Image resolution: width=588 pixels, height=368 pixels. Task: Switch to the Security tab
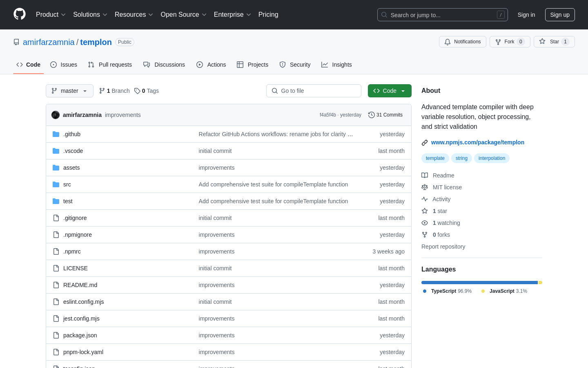(x=295, y=65)
